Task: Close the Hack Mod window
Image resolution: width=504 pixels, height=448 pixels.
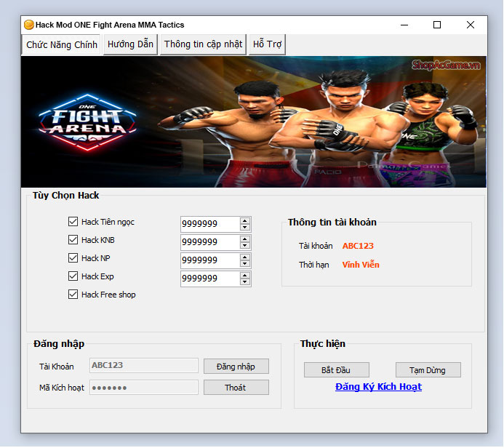Action: [471, 25]
